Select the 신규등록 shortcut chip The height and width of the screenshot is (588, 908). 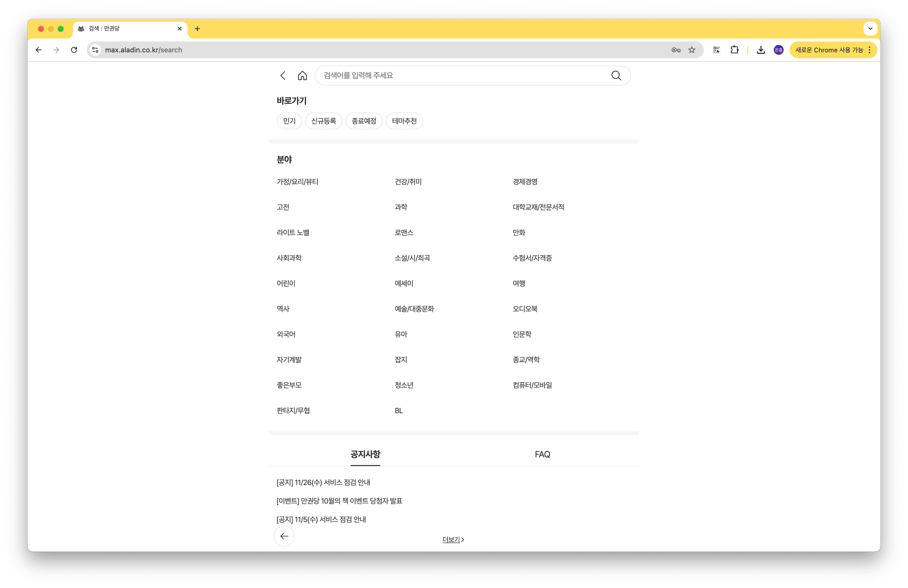[323, 121]
